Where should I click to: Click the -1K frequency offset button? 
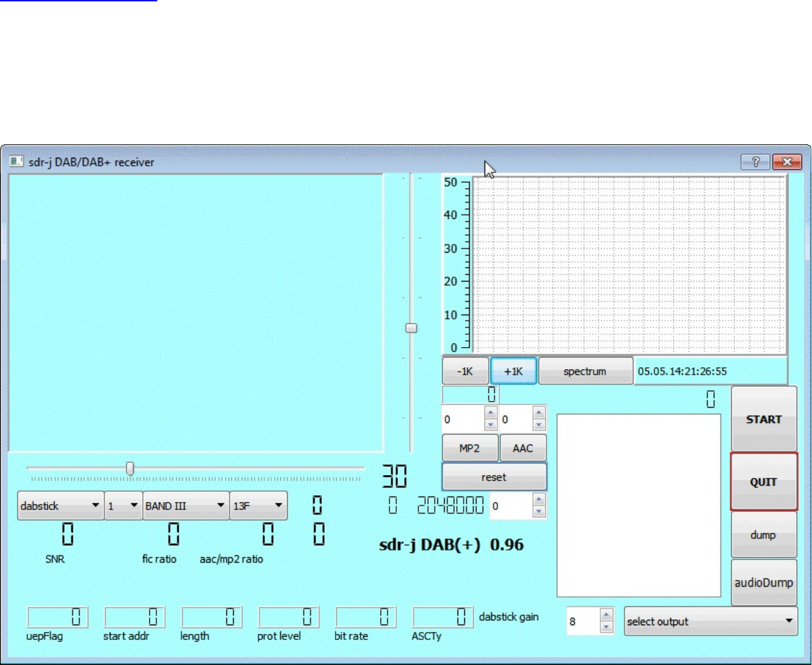click(465, 371)
